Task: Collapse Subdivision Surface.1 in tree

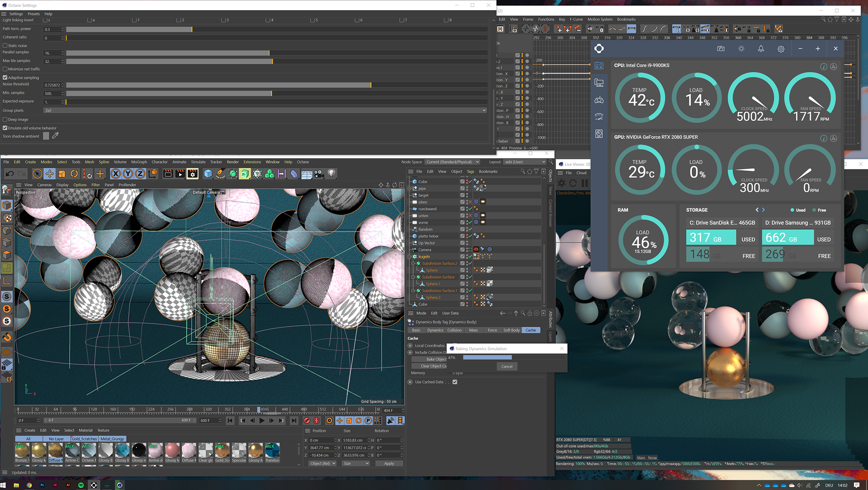Action: click(x=413, y=290)
